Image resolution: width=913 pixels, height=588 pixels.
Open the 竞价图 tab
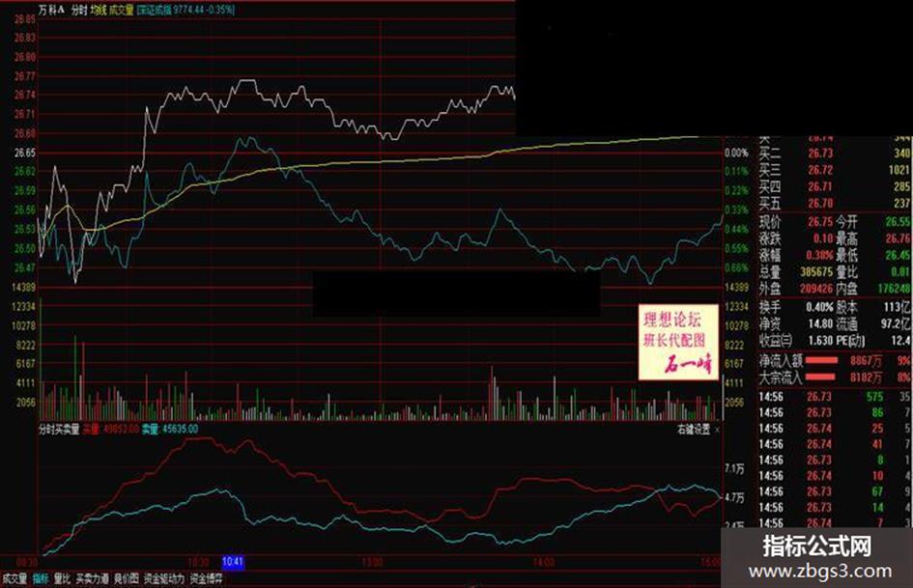point(127,578)
